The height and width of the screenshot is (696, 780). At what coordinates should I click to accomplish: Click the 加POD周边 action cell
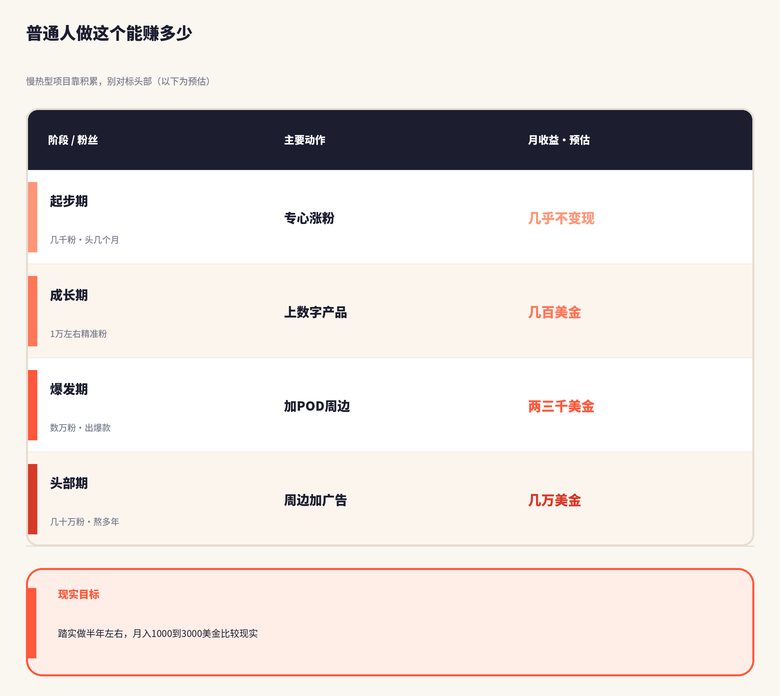pos(317,406)
